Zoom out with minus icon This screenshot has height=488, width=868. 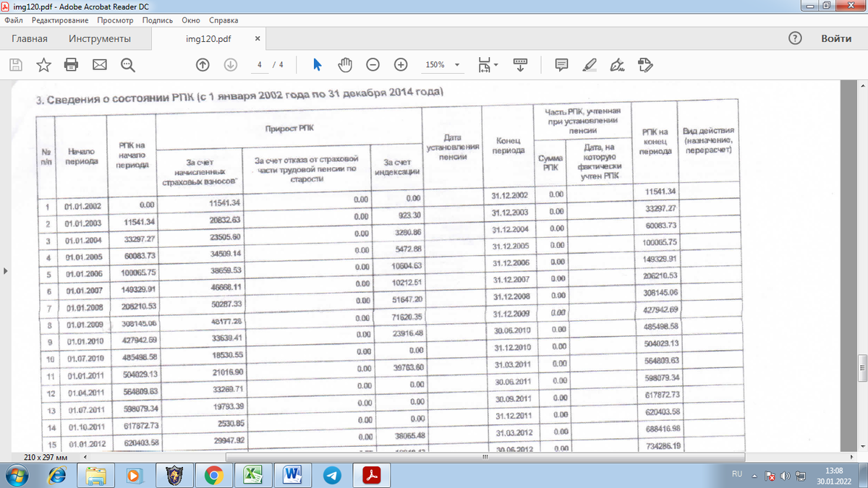[x=373, y=65]
